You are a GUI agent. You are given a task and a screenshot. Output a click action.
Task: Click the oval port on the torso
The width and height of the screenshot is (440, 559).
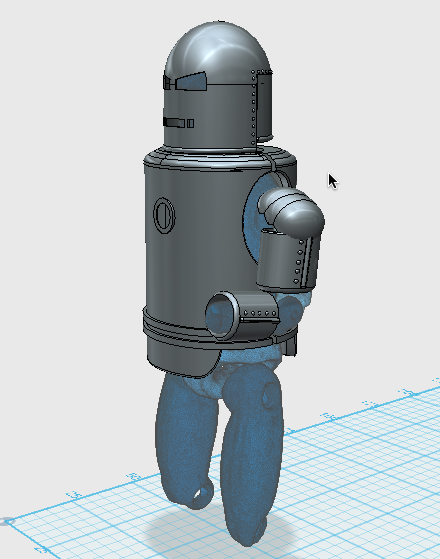(x=164, y=215)
